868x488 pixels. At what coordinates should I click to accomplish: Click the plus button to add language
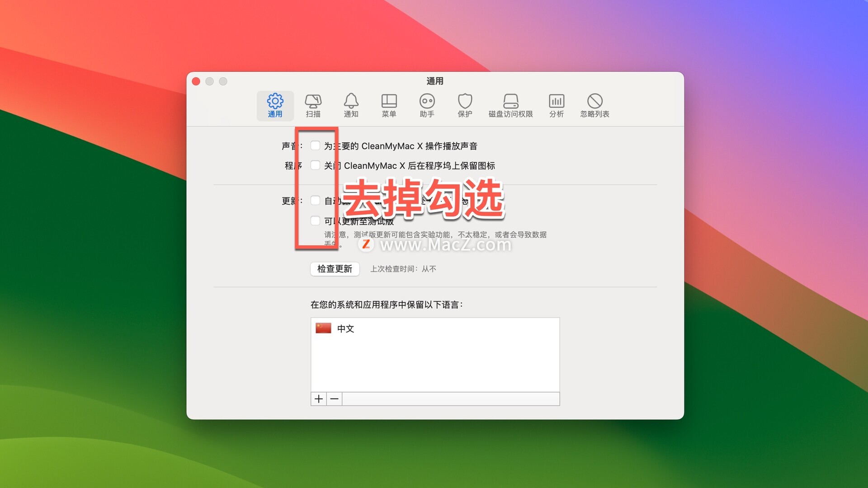(319, 399)
